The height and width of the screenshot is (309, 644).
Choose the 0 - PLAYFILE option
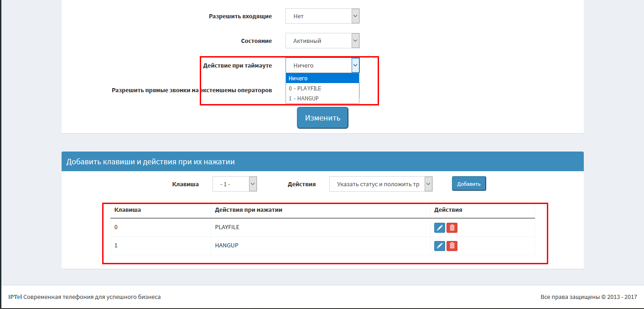pos(322,89)
